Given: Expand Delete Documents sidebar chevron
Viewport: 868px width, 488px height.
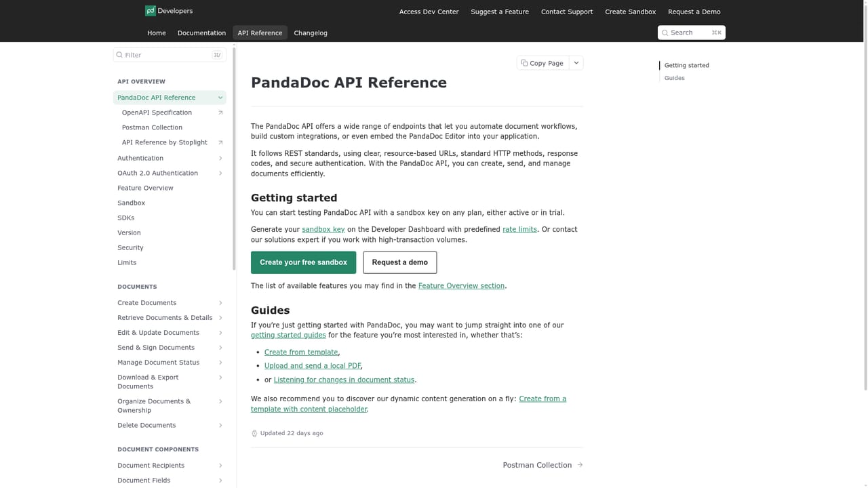Looking at the screenshot, I should point(220,426).
